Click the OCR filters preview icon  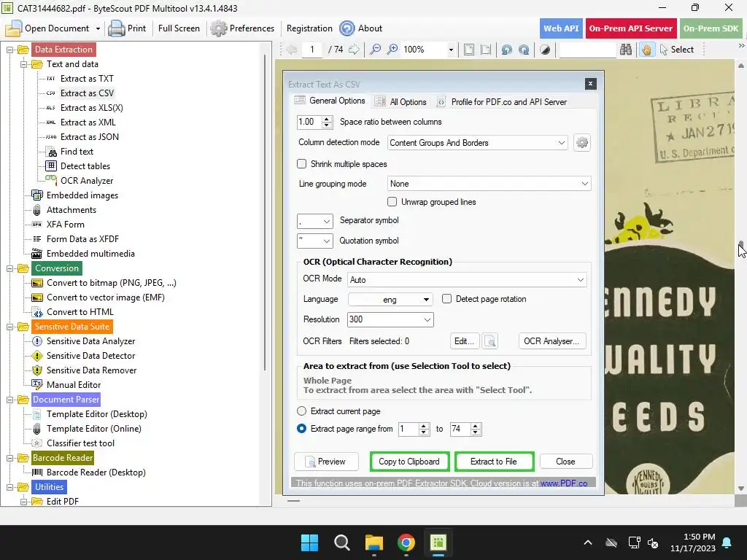[489, 341]
